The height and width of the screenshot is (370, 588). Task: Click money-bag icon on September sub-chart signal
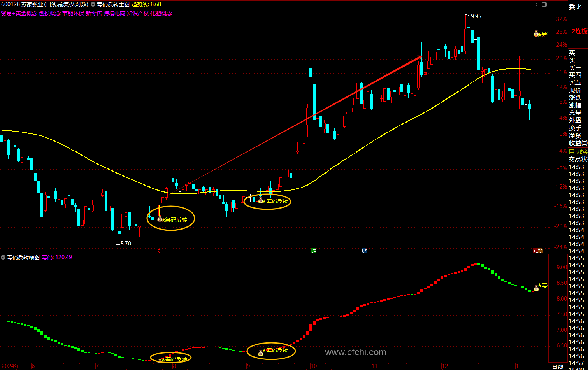click(x=260, y=353)
